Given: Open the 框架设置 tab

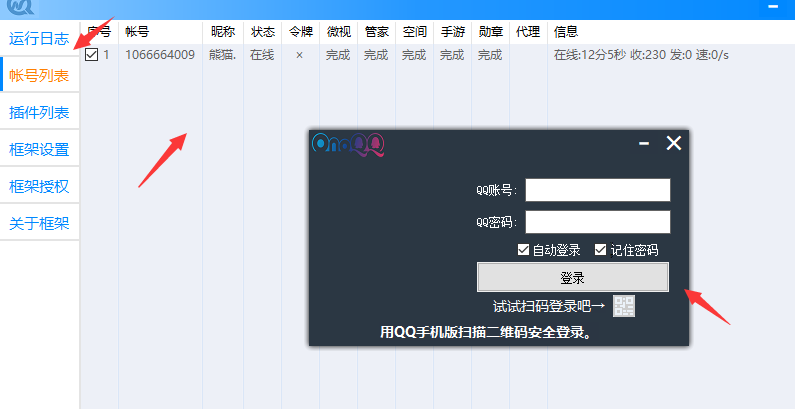Looking at the screenshot, I should [39, 150].
